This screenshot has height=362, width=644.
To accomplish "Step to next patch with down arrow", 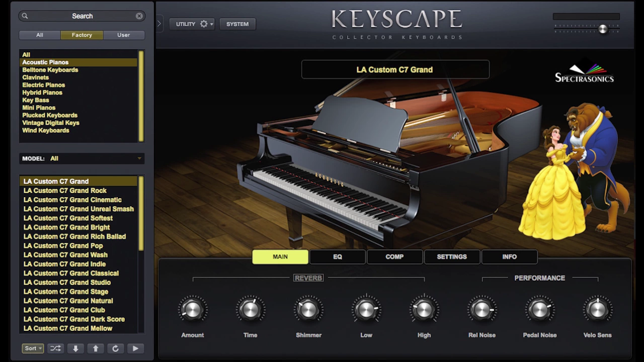I will (x=75, y=348).
